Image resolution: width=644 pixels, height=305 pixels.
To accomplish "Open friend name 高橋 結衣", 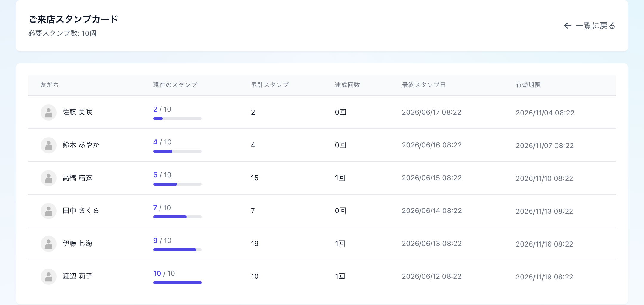I will point(78,178).
